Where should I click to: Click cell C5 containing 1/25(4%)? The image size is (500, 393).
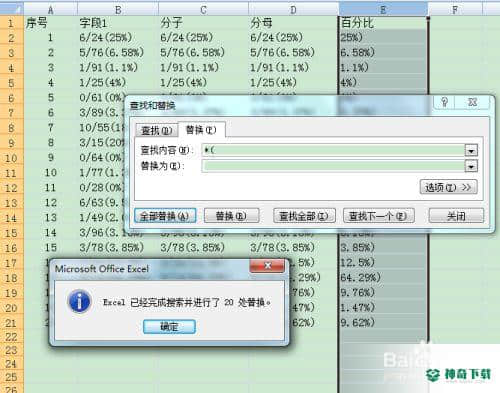click(x=203, y=83)
